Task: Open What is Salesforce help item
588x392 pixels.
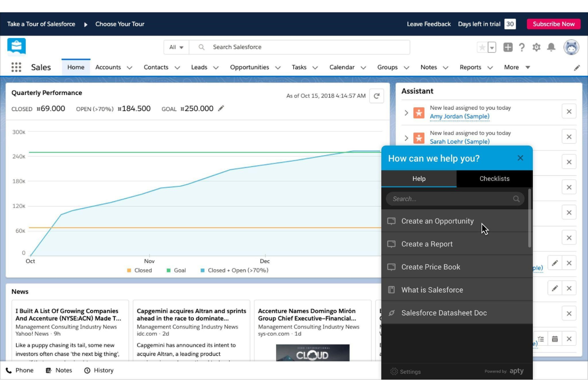Action: click(457, 290)
